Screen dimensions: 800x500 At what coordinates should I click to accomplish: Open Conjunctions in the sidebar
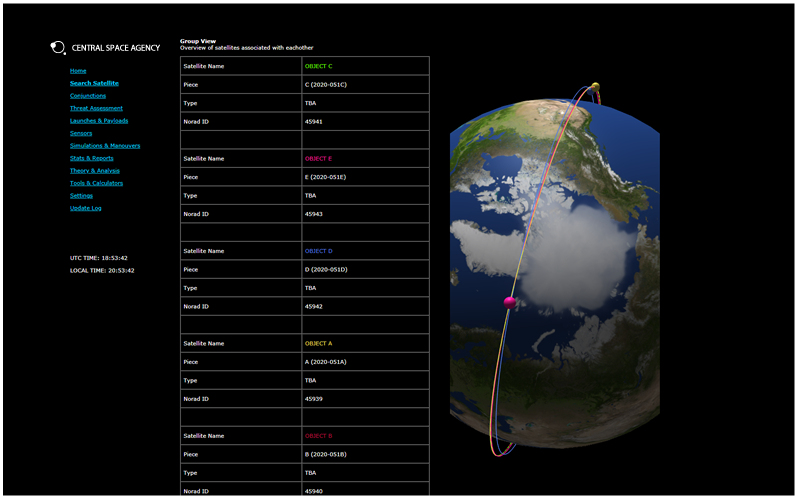tap(88, 96)
